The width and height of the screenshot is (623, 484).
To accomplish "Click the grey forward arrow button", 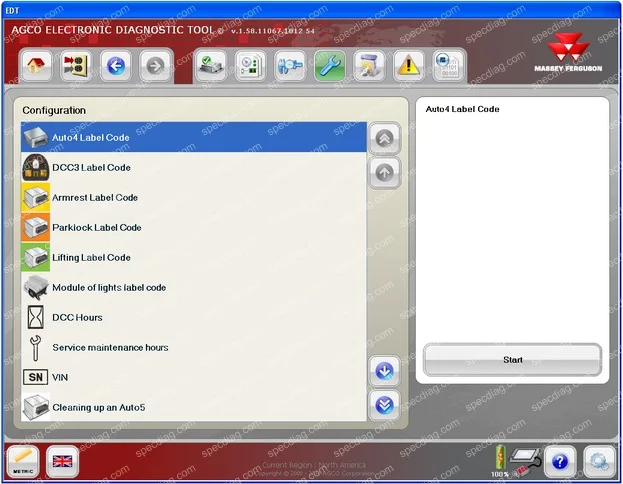I will pyautogui.click(x=155, y=66).
